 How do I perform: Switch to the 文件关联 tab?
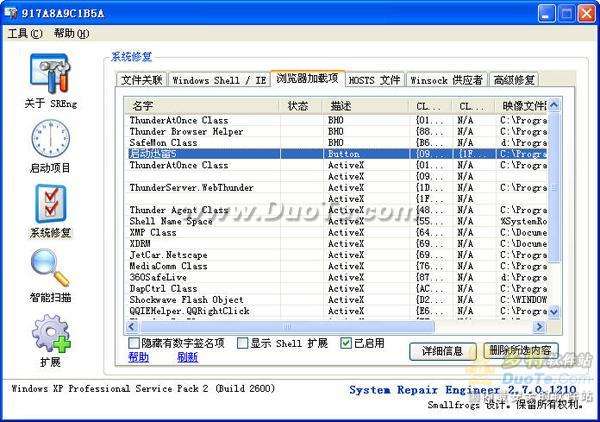click(x=142, y=80)
